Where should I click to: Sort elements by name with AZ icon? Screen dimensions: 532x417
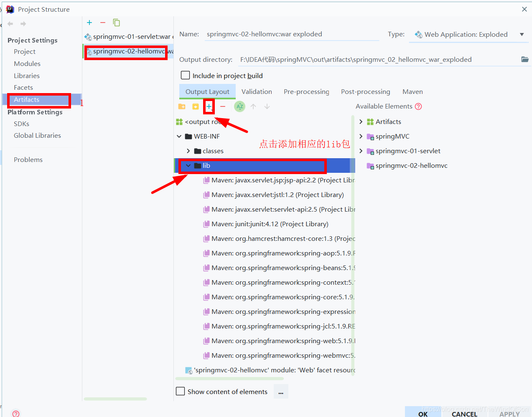[x=239, y=106]
